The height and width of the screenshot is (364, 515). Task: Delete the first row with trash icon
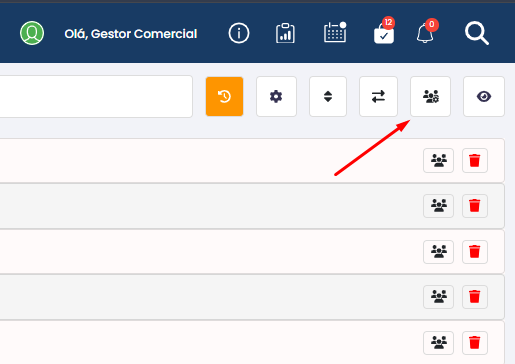click(475, 160)
